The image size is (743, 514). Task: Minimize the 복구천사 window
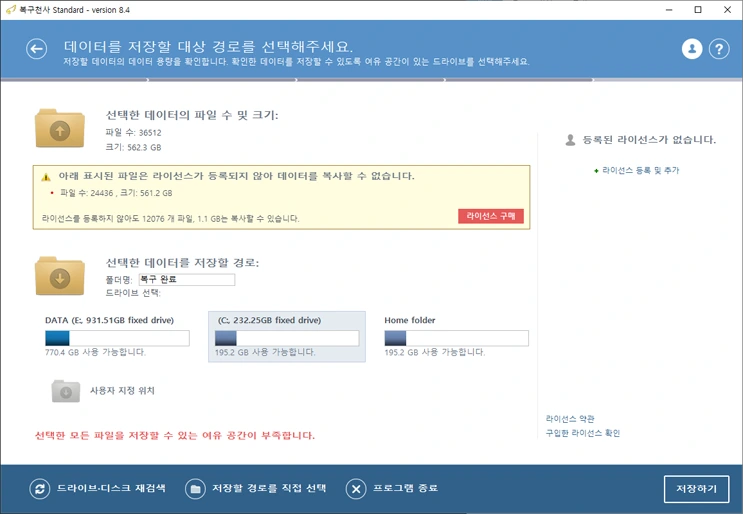(669, 9)
